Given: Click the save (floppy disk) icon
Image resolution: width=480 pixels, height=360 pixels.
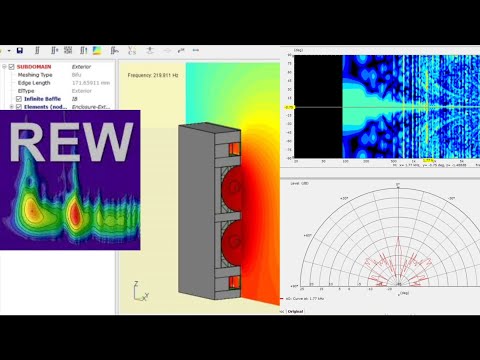Looking at the screenshot, I should 20,50.
